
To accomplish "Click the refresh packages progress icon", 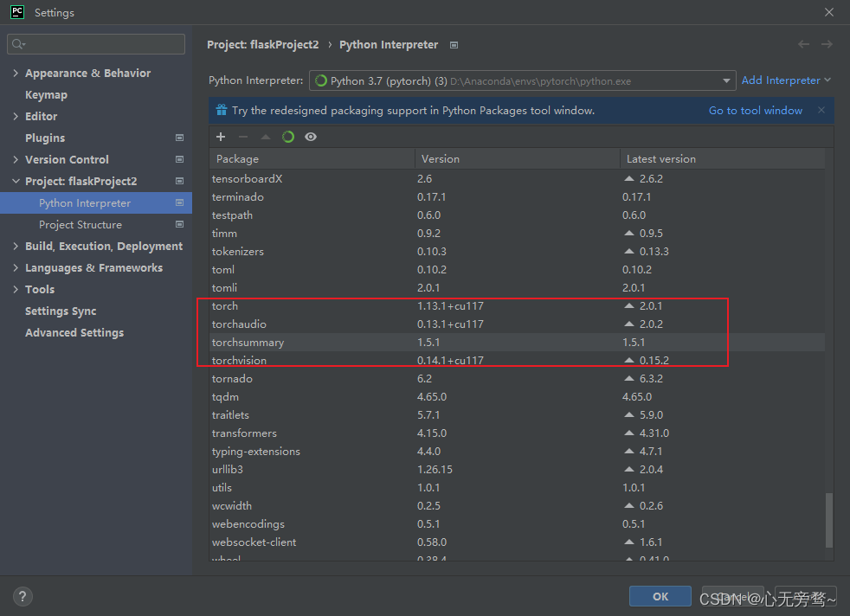I will (x=288, y=137).
